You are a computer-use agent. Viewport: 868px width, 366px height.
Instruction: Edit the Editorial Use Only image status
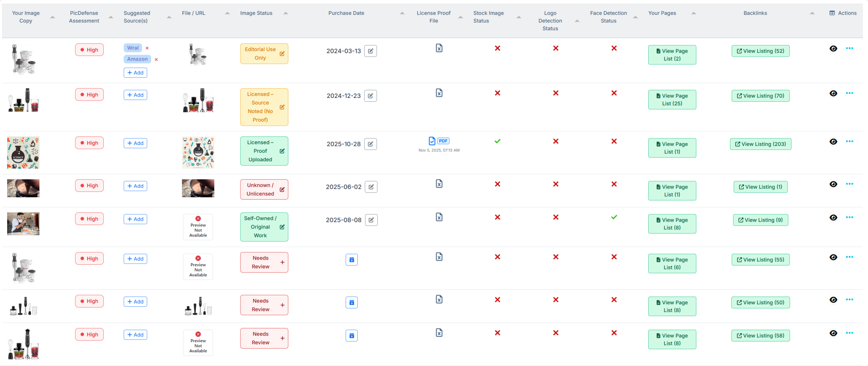click(282, 53)
